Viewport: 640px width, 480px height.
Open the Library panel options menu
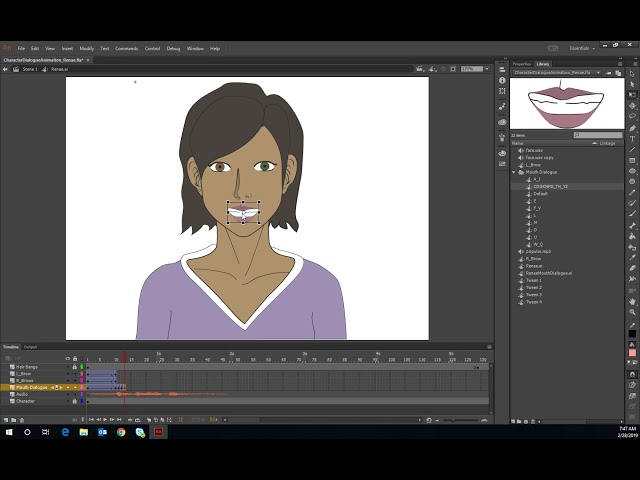[x=620, y=64]
